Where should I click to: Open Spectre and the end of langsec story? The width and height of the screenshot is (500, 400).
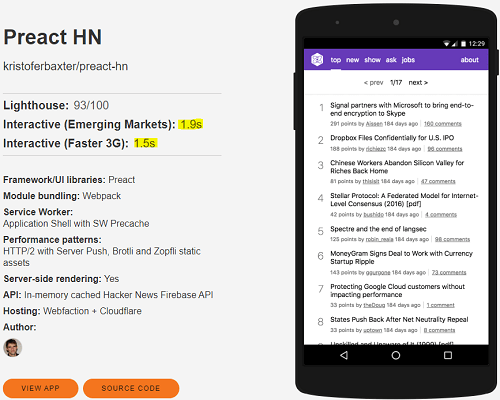[x=378, y=229]
